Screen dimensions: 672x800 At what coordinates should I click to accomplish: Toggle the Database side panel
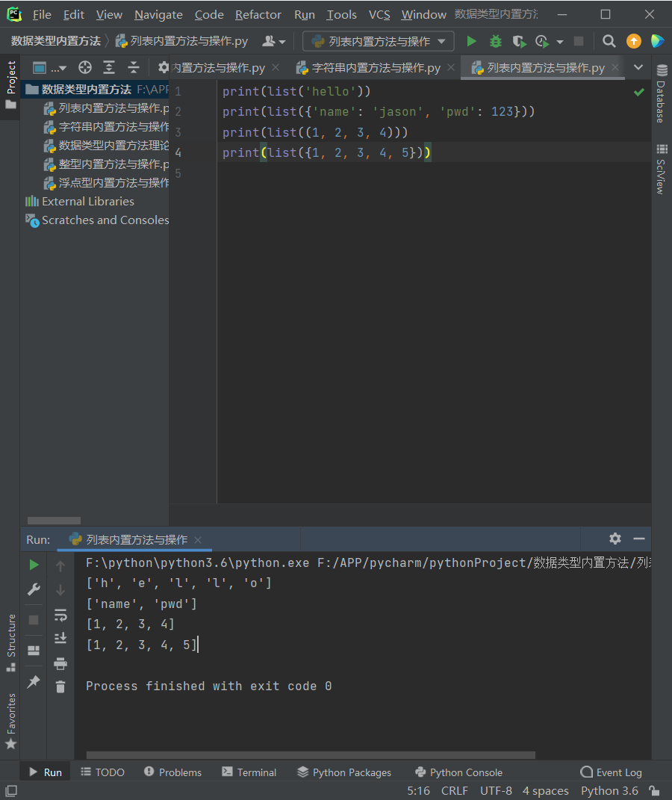pos(662,94)
